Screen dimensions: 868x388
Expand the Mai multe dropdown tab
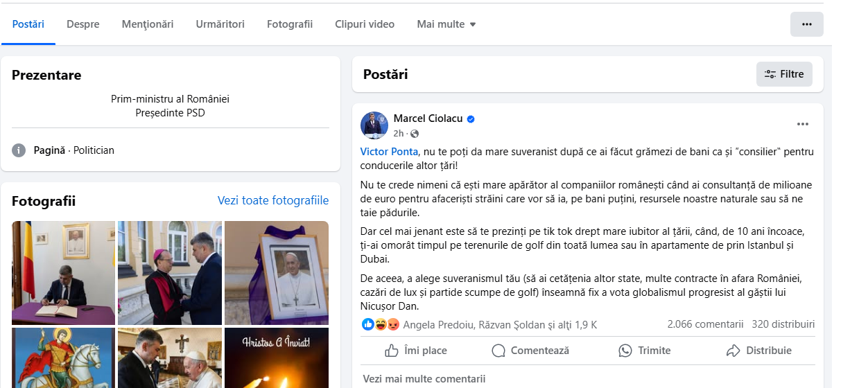click(x=446, y=24)
